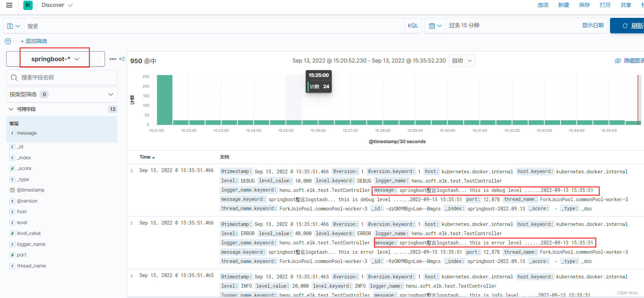This screenshot has width=644, height=298.
Task: Open the saved query disk icon menu
Action: click(x=14, y=26)
